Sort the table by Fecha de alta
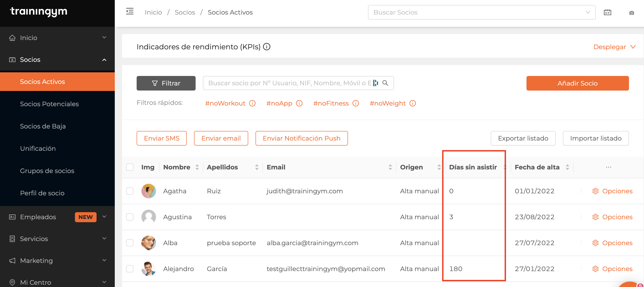The height and width of the screenshot is (287, 644). tap(567, 167)
